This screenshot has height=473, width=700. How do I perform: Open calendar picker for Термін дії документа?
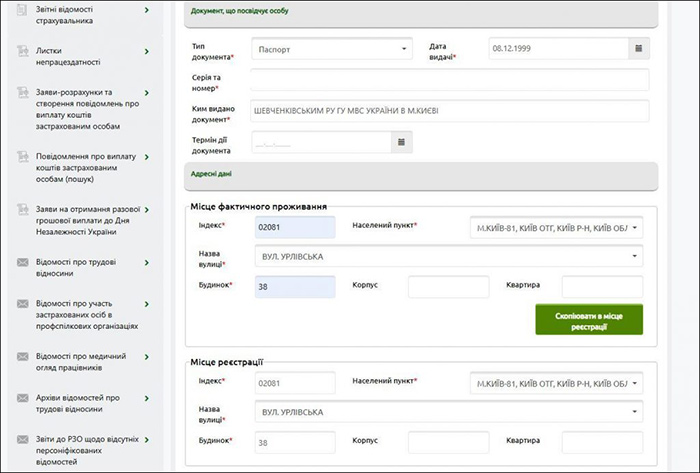(x=400, y=143)
